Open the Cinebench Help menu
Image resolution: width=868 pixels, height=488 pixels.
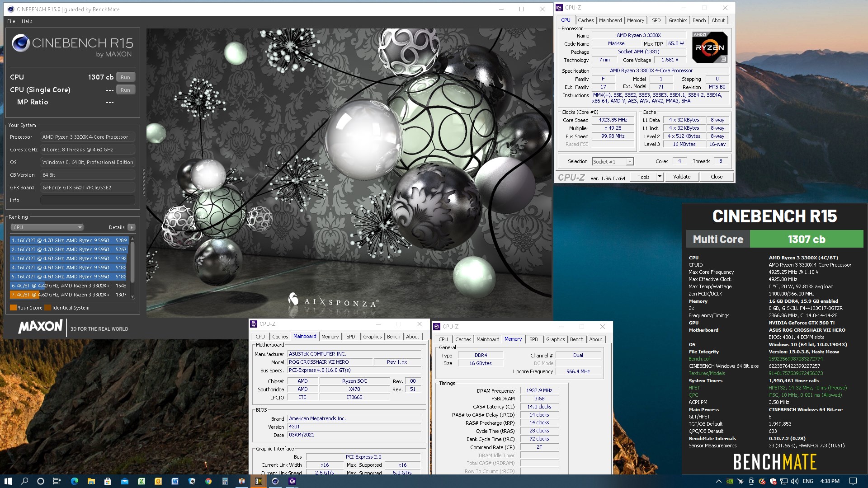(27, 21)
